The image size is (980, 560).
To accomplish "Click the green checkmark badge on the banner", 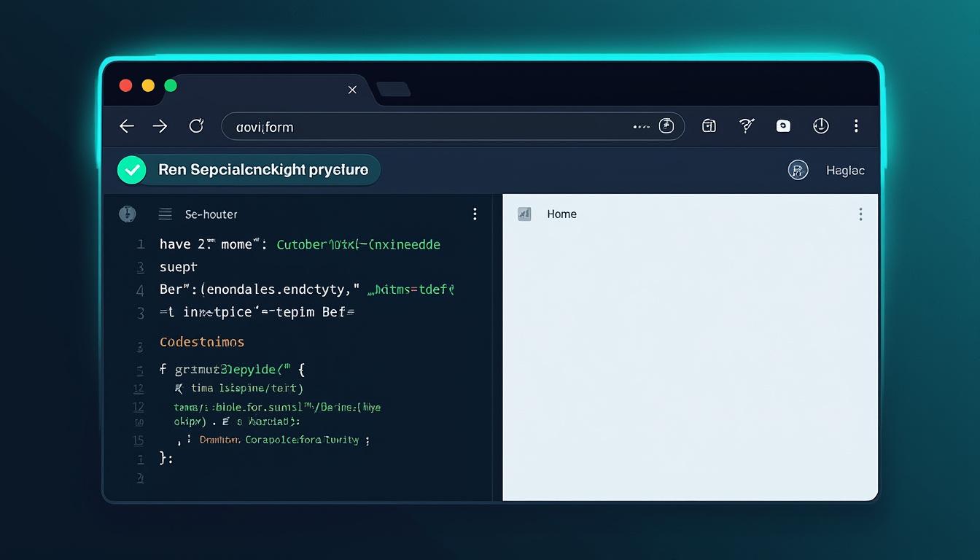I will point(132,170).
